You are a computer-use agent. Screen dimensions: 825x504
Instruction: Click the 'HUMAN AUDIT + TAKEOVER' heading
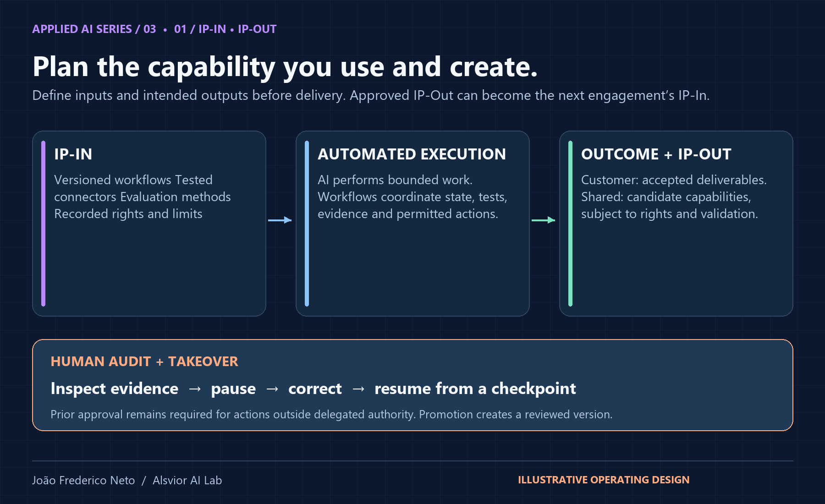click(144, 362)
